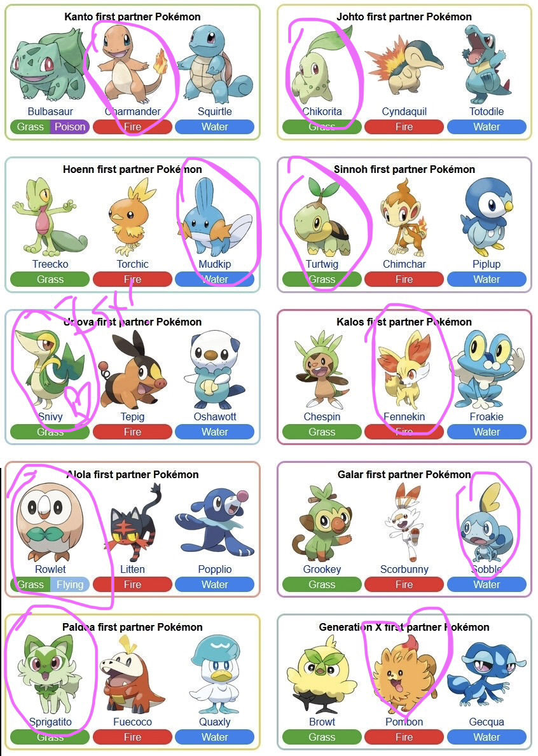Click the Fuecoco name link
The height and width of the screenshot is (756, 538).
pos(132,722)
